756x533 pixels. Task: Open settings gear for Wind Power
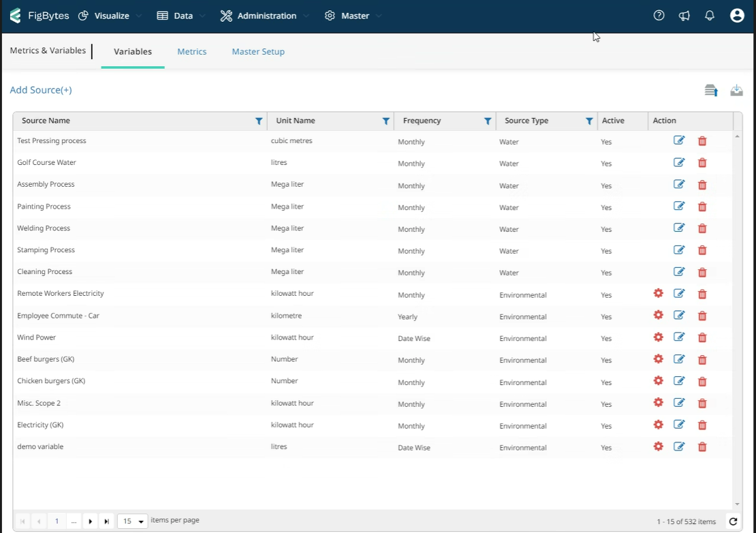click(658, 337)
